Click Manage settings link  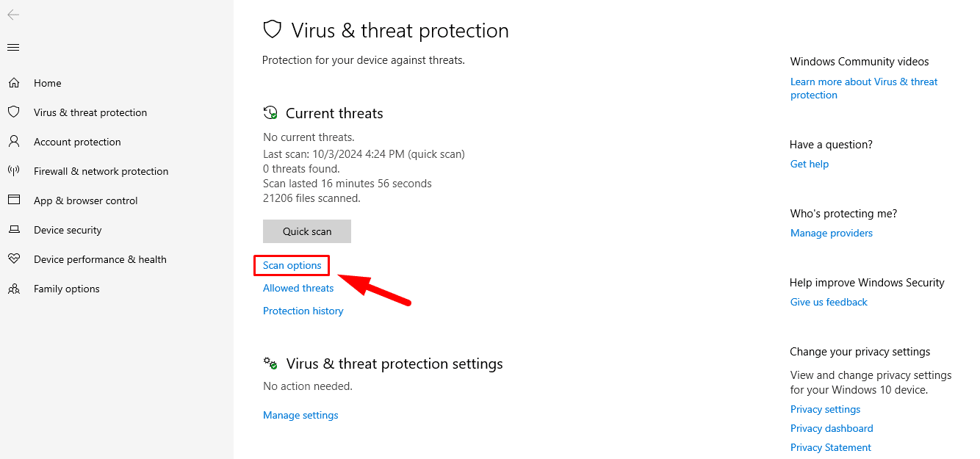(300, 415)
